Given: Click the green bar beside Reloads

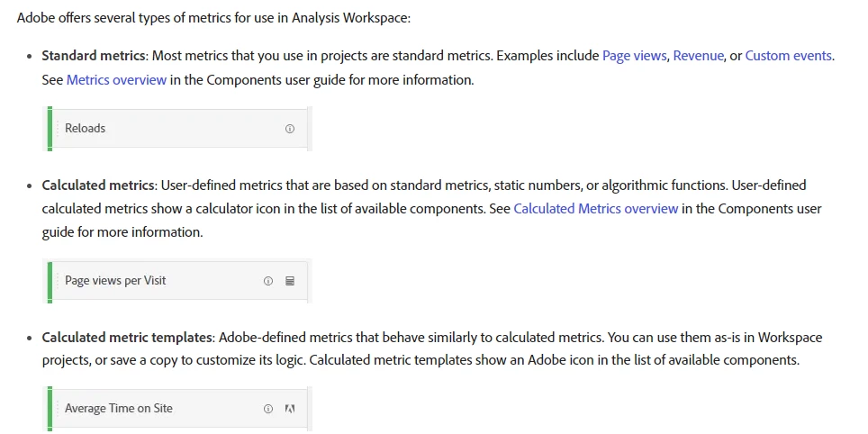Looking at the screenshot, I should tap(50, 129).
